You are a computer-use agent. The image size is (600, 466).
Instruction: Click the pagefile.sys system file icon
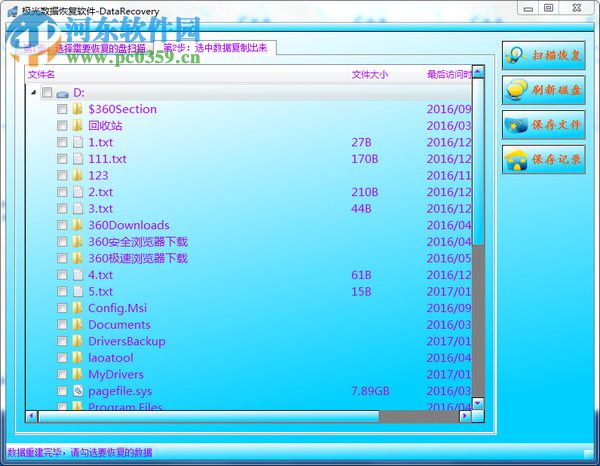point(78,391)
